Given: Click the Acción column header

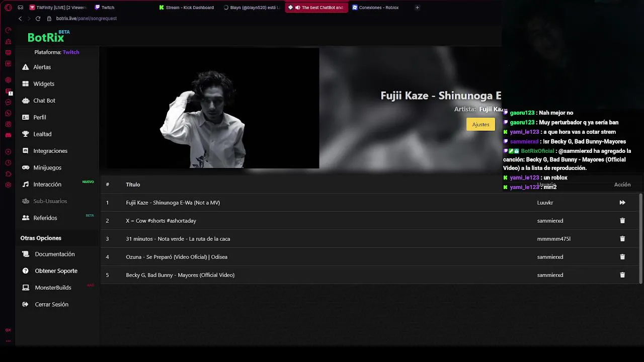Looking at the screenshot, I should click(x=622, y=185).
